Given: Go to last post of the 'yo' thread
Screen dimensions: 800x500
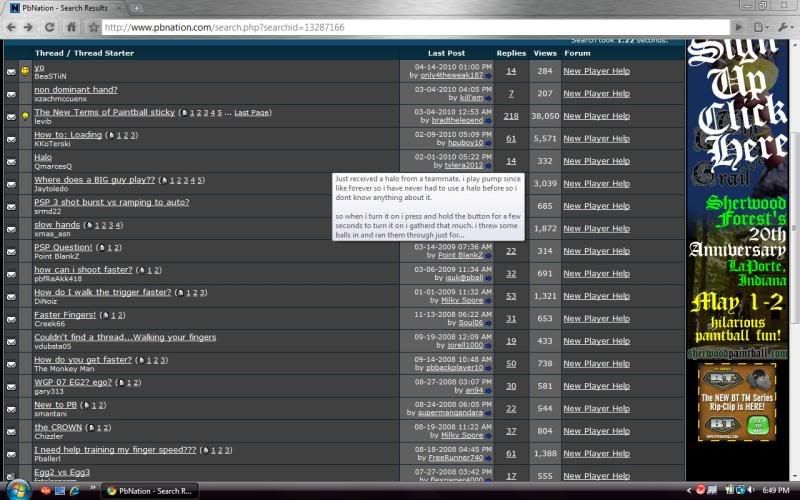Looking at the screenshot, I should tap(488, 76).
